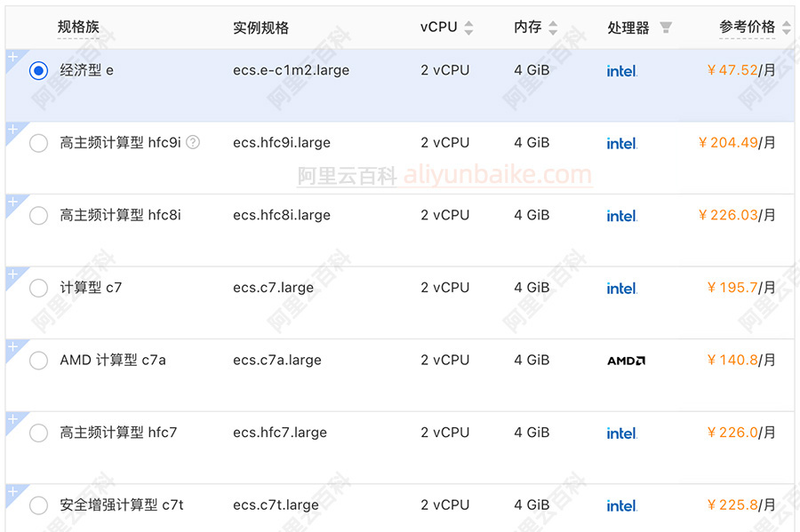This screenshot has width=800, height=532.
Task: Sort the table by 内存 column
Action: click(x=552, y=28)
